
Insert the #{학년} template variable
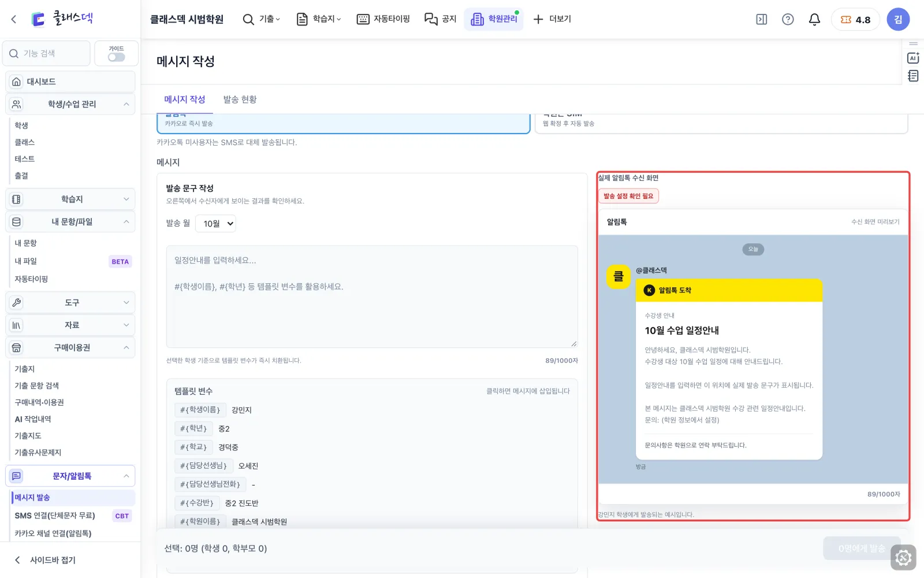coord(193,428)
